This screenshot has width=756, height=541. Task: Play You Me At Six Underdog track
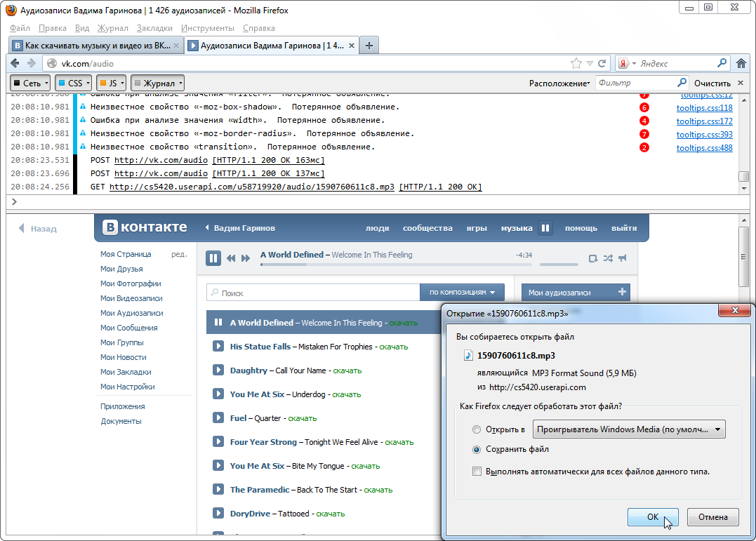point(218,394)
